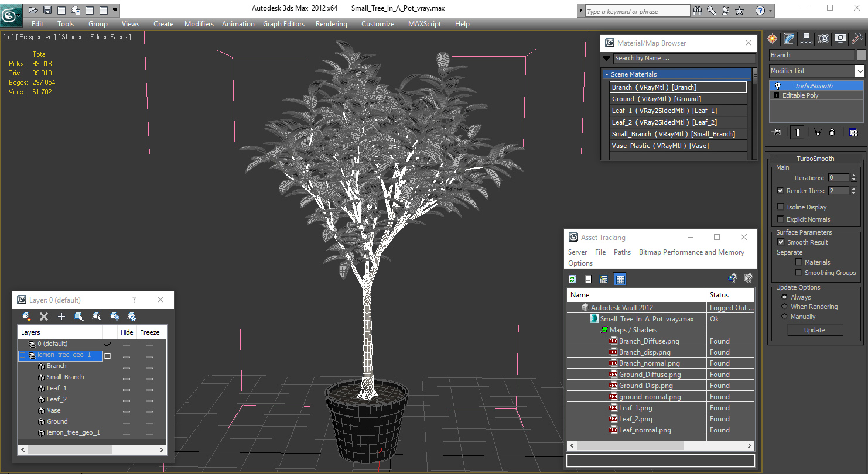Open the Hierarchy panel tab icon
The height and width of the screenshot is (474, 868).
click(807, 39)
